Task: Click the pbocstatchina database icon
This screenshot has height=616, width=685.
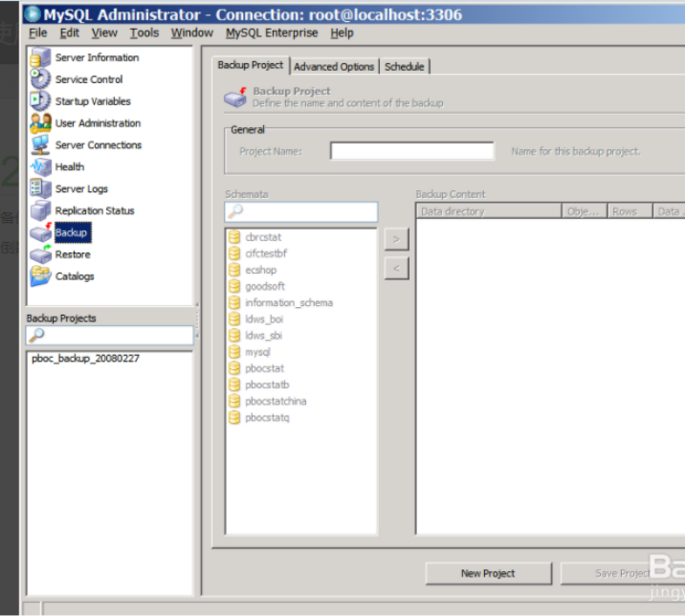Action: [x=234, y=401]
